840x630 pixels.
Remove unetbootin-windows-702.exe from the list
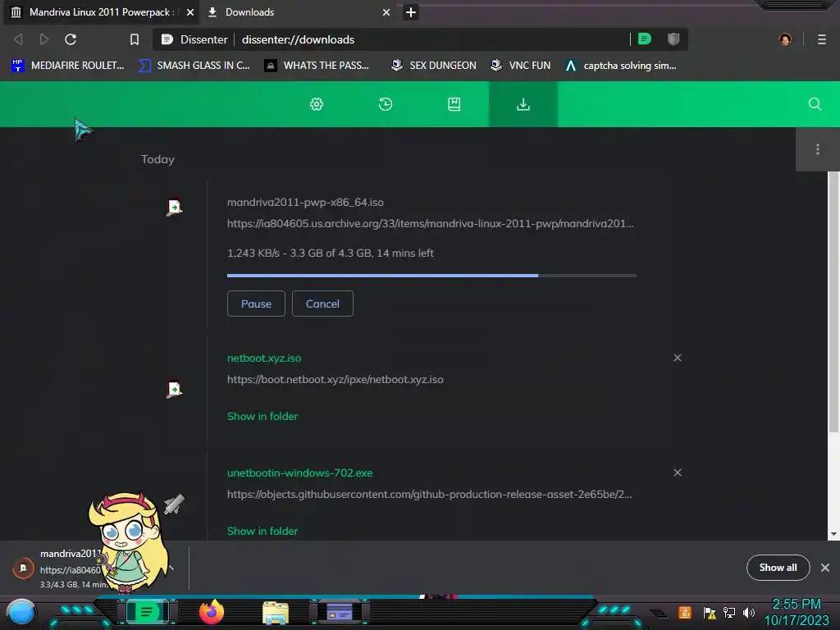pos(678,472)
